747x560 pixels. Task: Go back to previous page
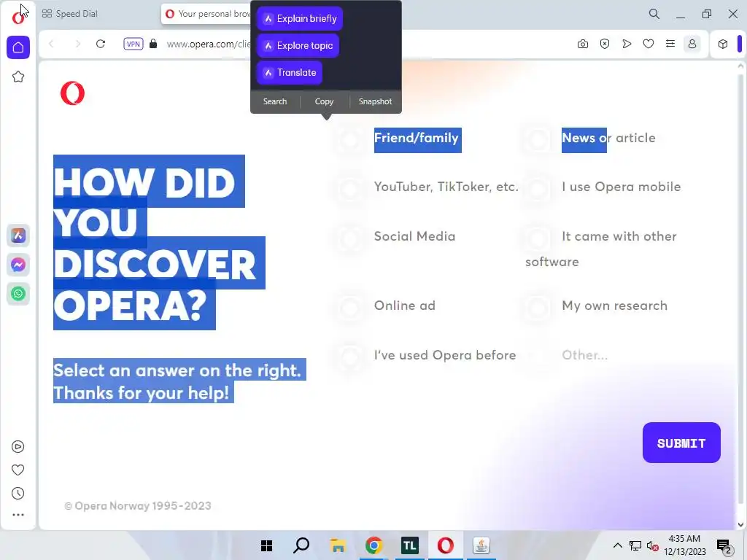(52, 44)
